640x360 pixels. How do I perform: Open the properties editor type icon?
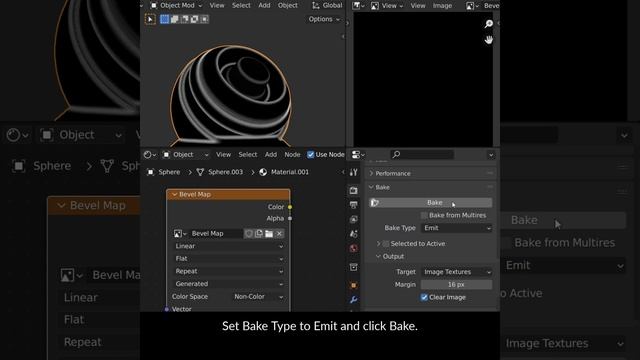(358, 155)
